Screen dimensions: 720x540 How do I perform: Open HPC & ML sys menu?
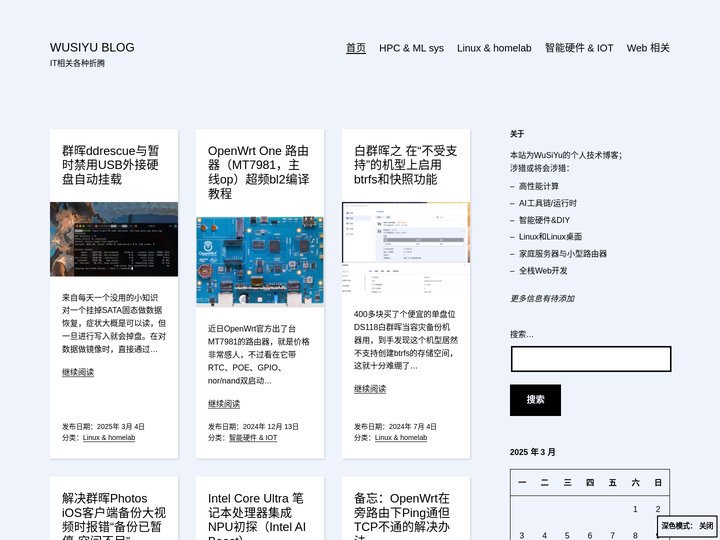[411, 48]
